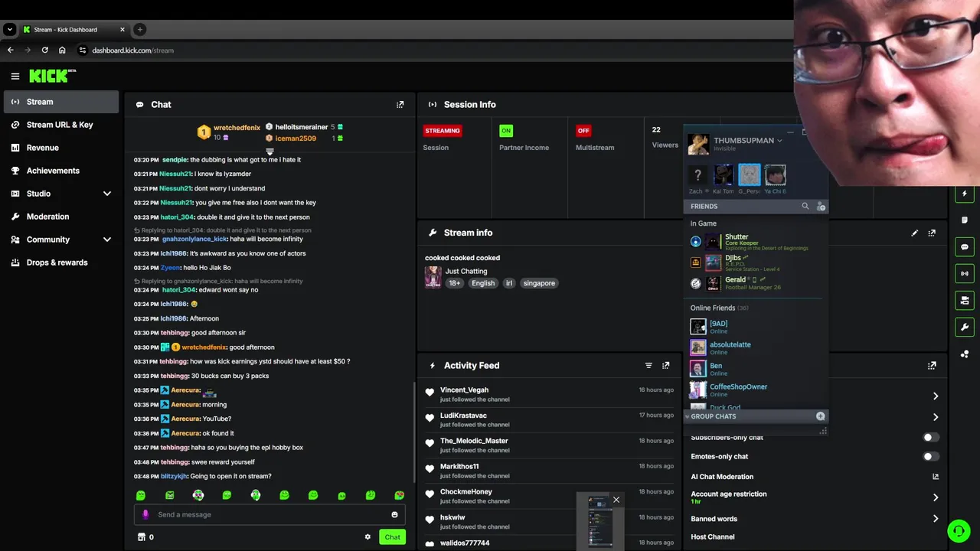
Task: Click Vincent_Vegah in Activity Feed
Action: (x=464, y=390)
